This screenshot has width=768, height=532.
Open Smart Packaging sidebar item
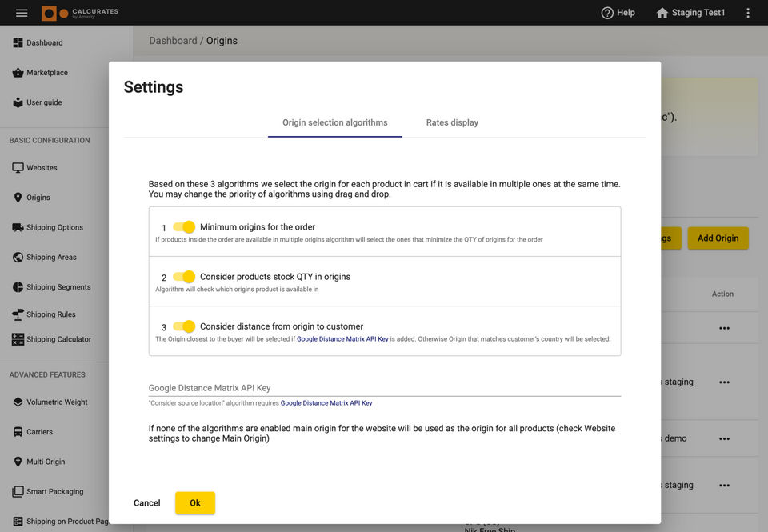pyautogui.click(x=55, y=491)
